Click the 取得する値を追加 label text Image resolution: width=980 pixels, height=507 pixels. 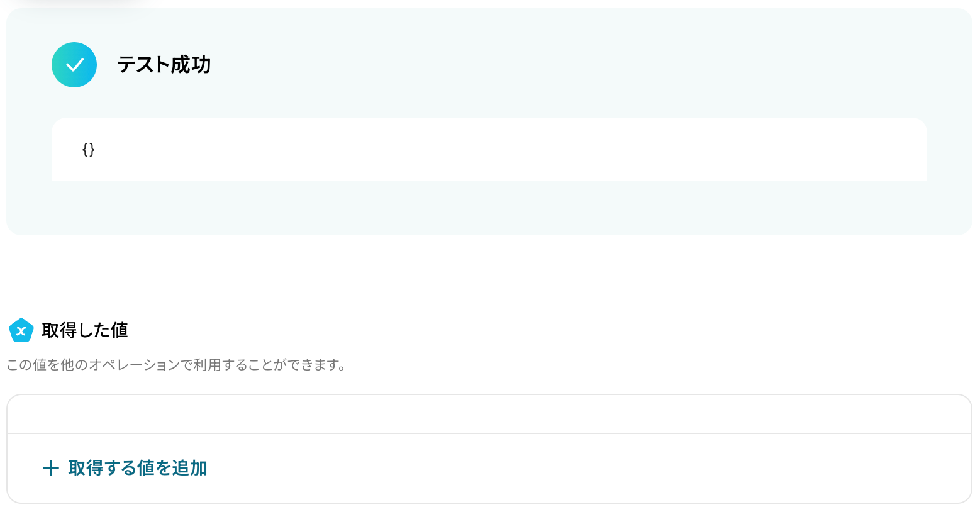138,468
